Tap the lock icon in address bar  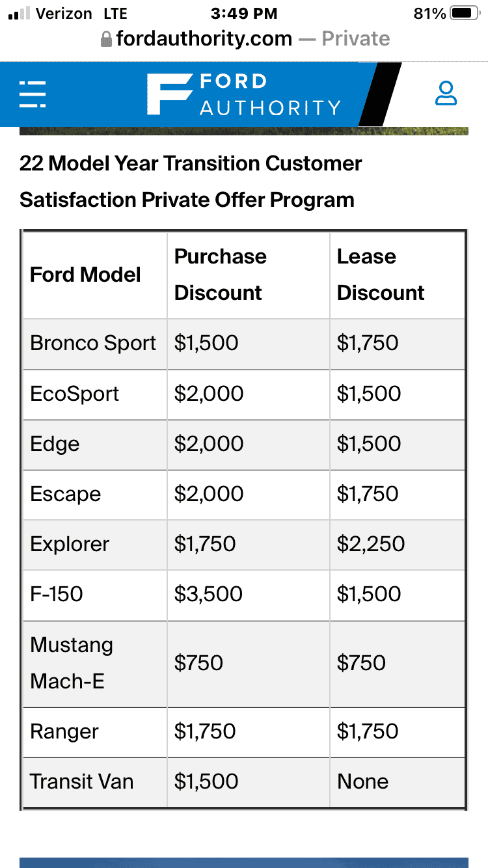107,39
